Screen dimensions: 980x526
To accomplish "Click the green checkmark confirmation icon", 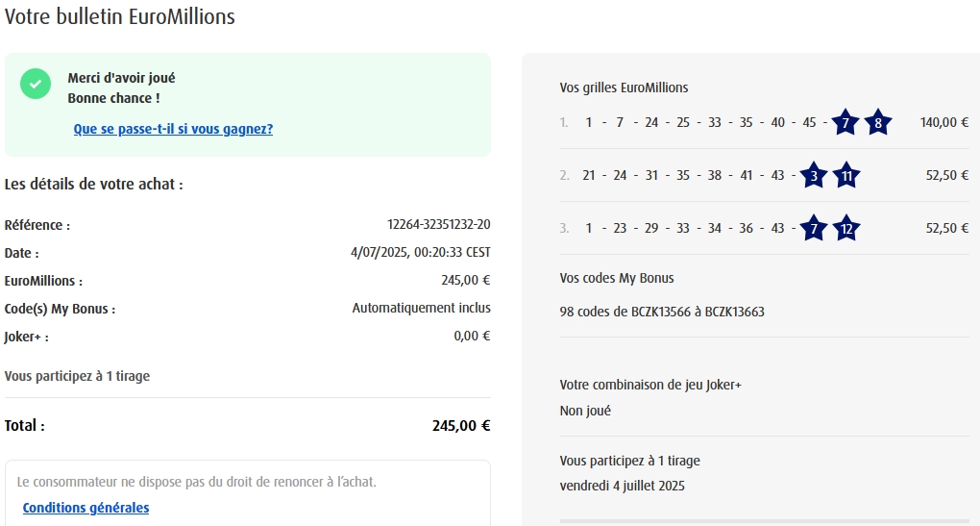I will [x=36, y=83].
